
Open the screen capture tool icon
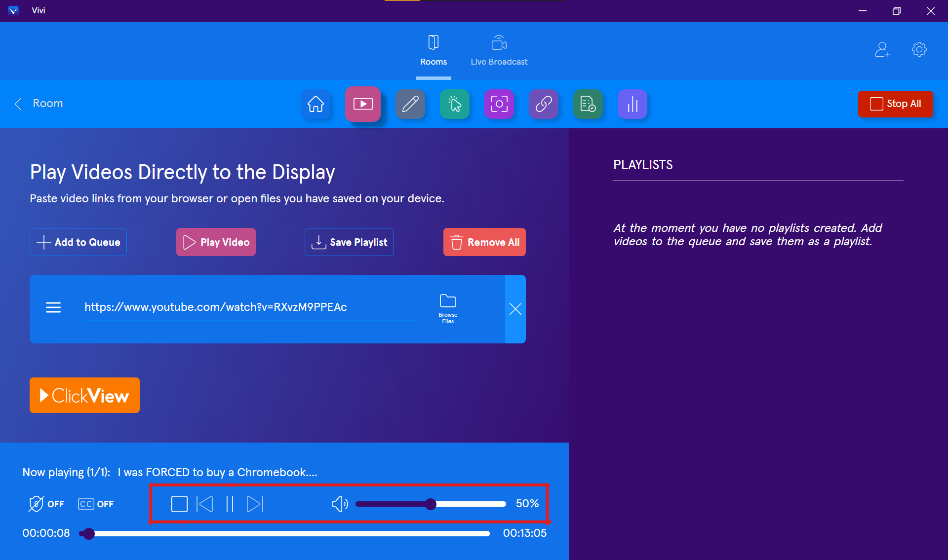click(x=499, y=104)
